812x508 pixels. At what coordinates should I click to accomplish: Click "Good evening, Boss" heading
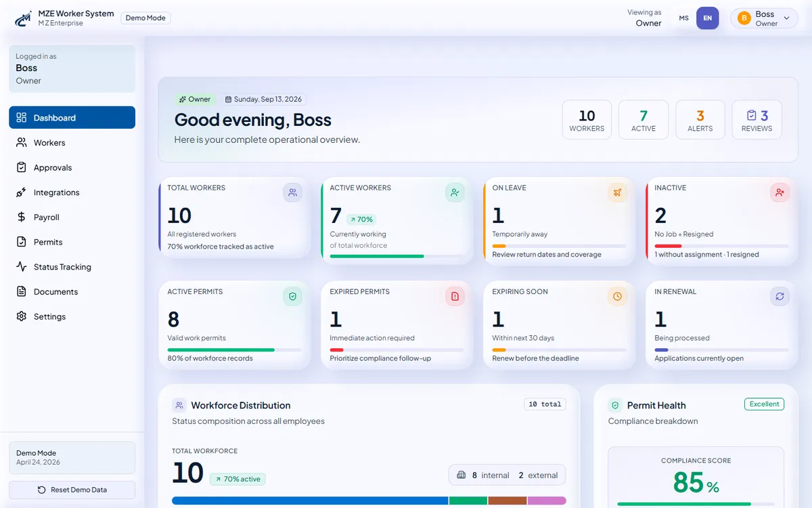[x=253, y=120]
